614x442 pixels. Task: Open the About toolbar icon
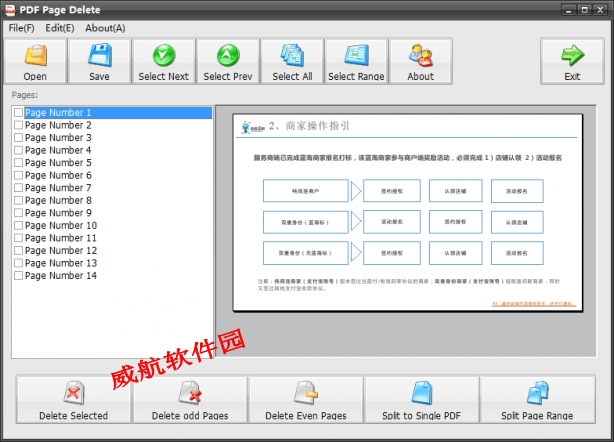coord(421,61)
